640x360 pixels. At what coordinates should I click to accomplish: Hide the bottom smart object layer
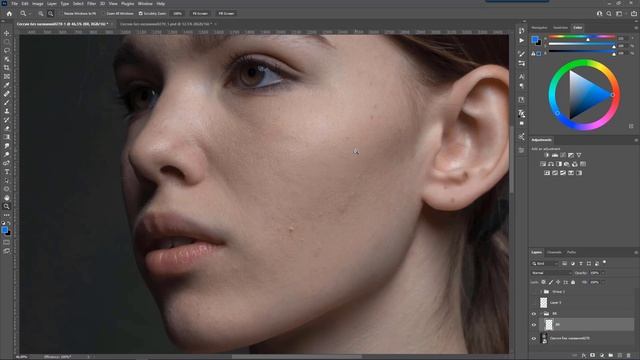coord(534,338)
